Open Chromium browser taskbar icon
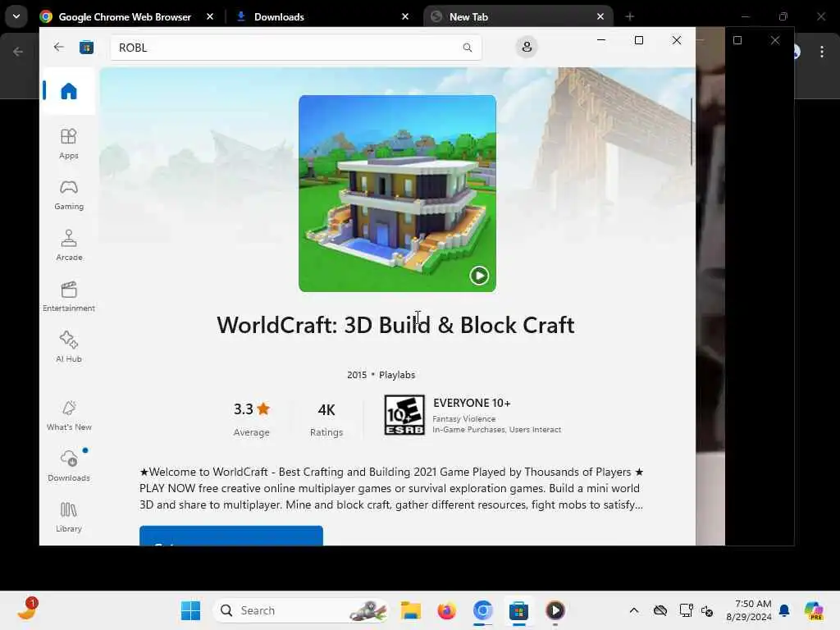This screenshot has width=840, height=630. [x=482, y=610]
